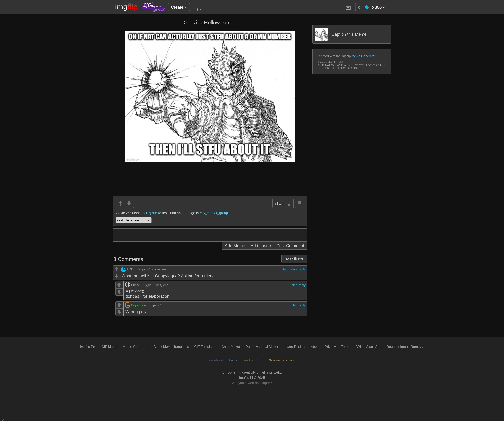
Task: Open the MS memer group stream logo
Action: tap(154, 7)
